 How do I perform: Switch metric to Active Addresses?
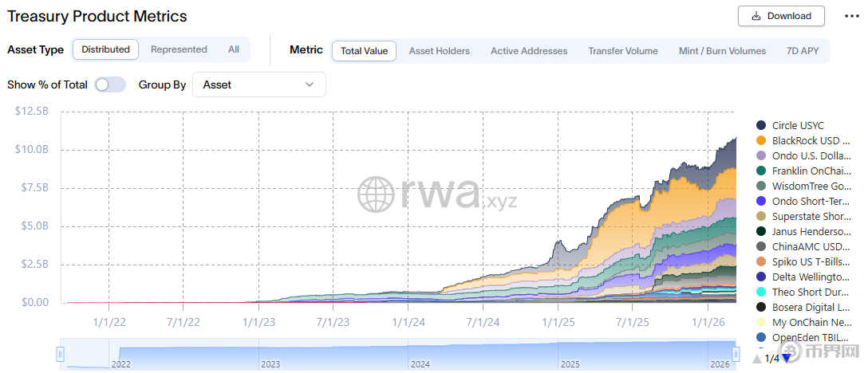tap(529, 51)
